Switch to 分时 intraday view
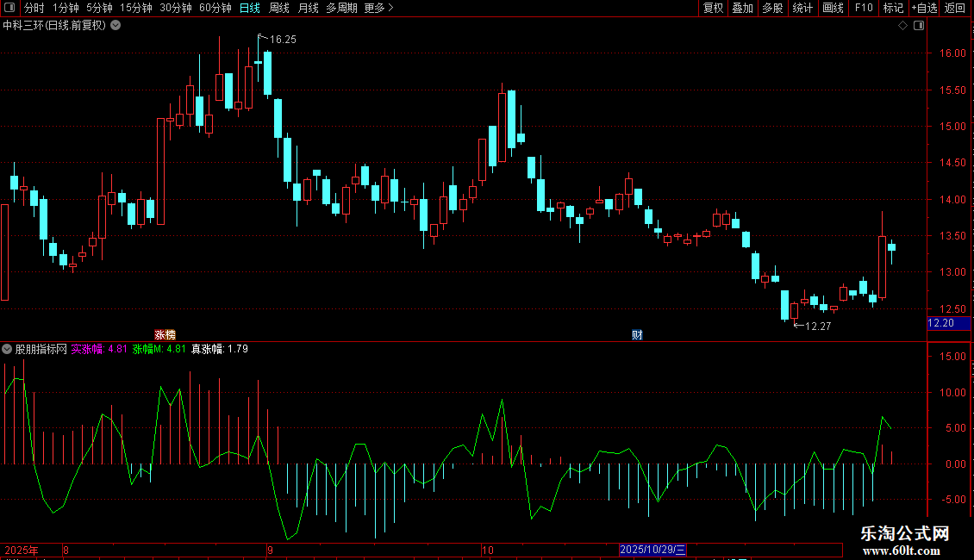 coord(34,8)
